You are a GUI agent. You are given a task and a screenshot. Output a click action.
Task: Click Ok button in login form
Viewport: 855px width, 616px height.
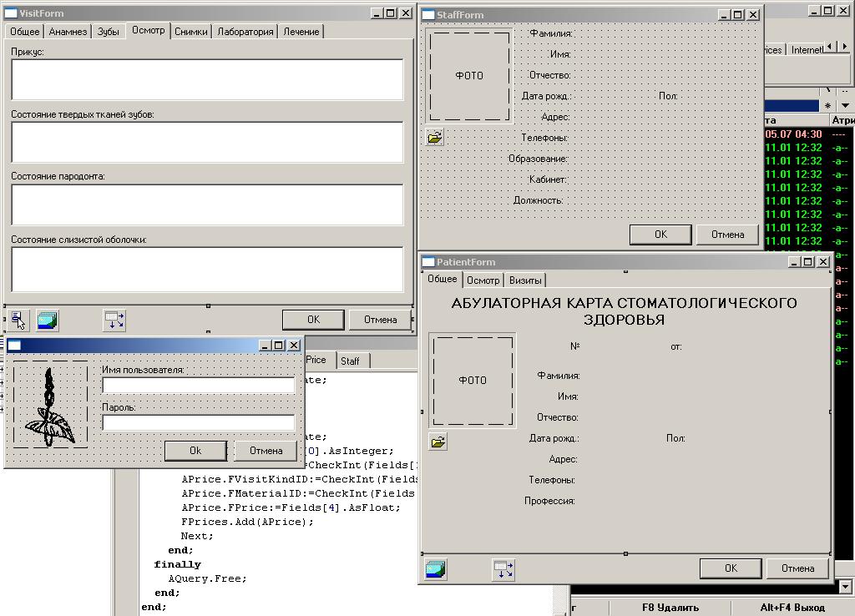(195, 451)
